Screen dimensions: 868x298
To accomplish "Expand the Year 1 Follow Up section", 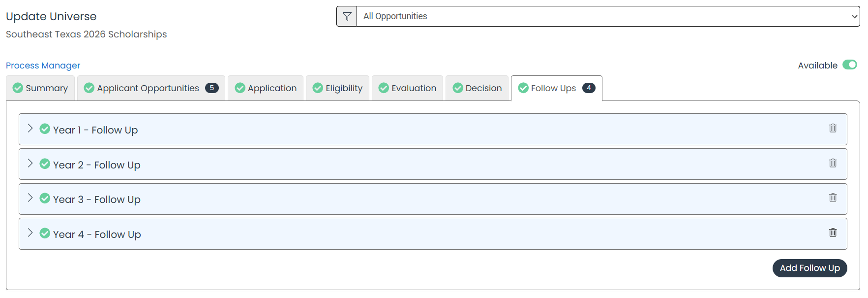I will 30,129.
